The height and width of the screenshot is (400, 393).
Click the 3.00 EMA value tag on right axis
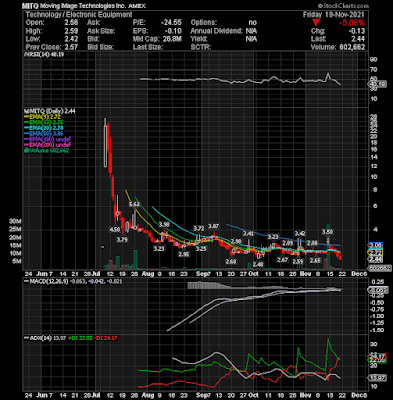coord(376,245)
